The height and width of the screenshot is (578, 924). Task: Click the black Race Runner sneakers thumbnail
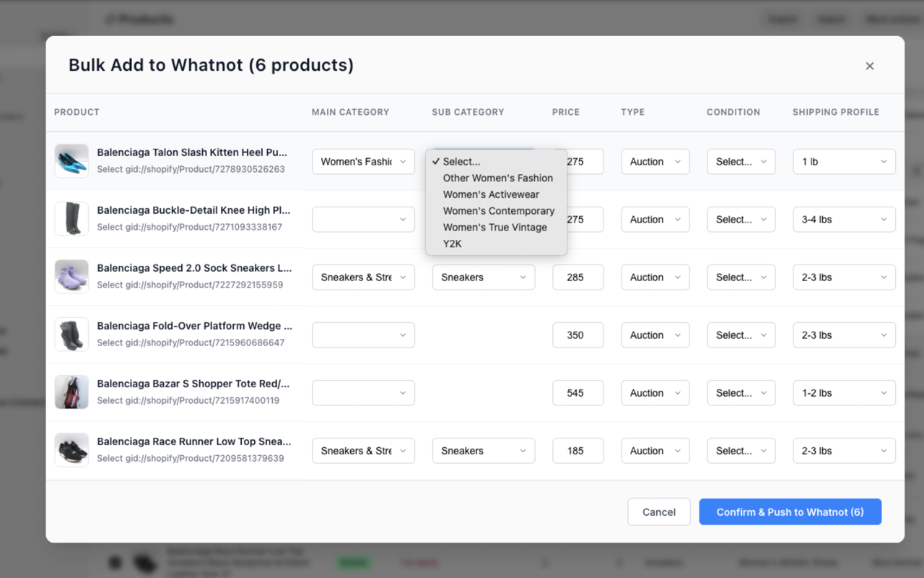71,450
